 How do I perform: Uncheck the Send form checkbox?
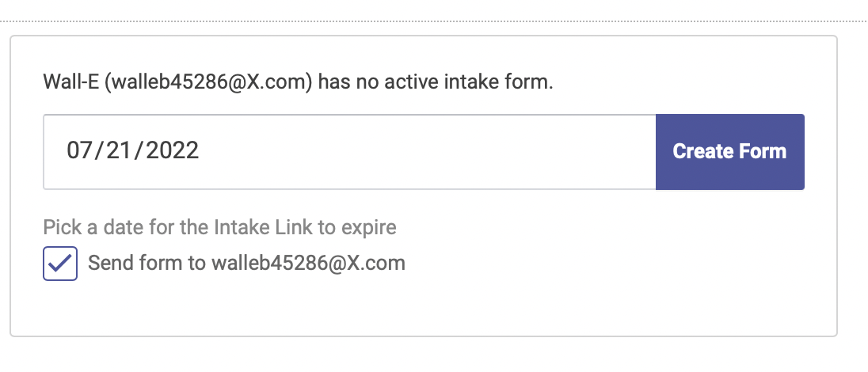60,264
